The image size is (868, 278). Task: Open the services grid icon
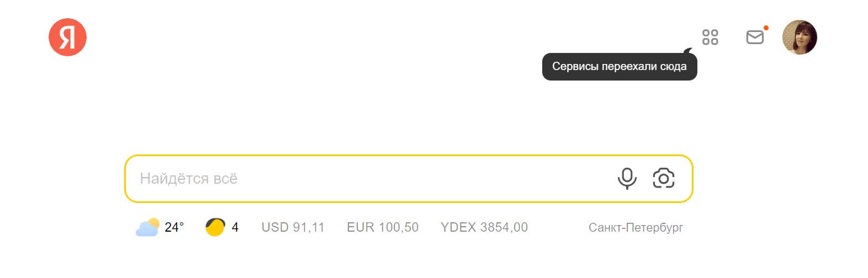(710, 37)
